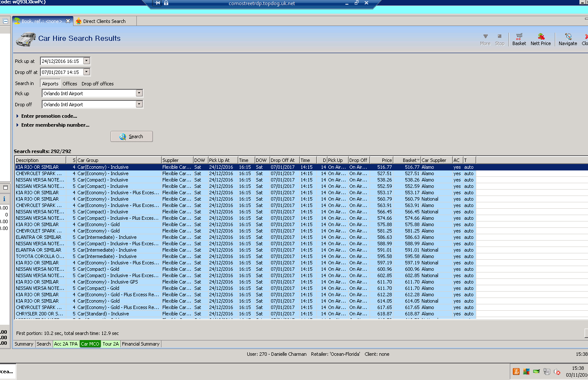Click the Search button
The image size is (588, 380).
tap(131, 136)
